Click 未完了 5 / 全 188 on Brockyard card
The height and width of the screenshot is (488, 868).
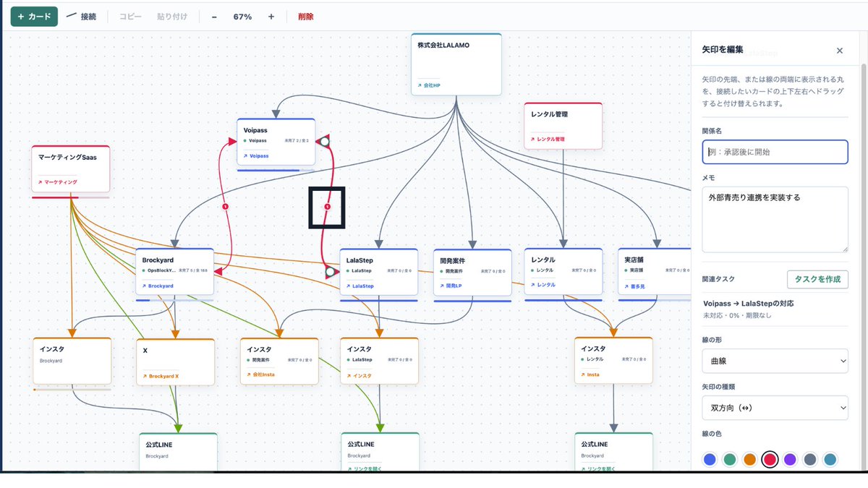pyautogui.click(x=193, y=270)
